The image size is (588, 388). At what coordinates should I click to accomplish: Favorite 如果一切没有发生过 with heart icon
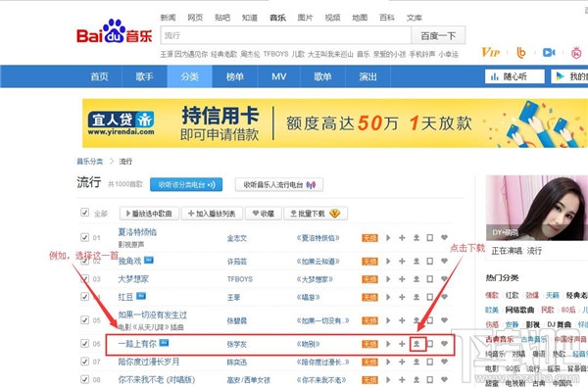pyautogui.click(x=444, y=319)
